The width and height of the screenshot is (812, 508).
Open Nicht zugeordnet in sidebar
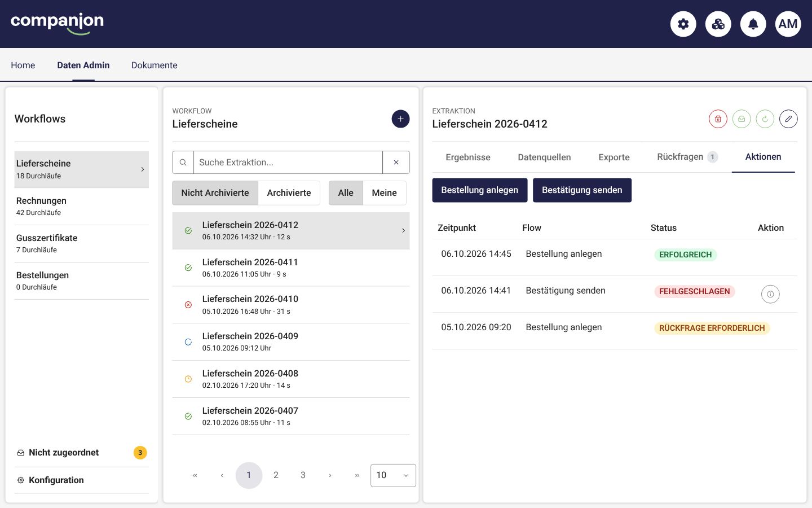82,453
